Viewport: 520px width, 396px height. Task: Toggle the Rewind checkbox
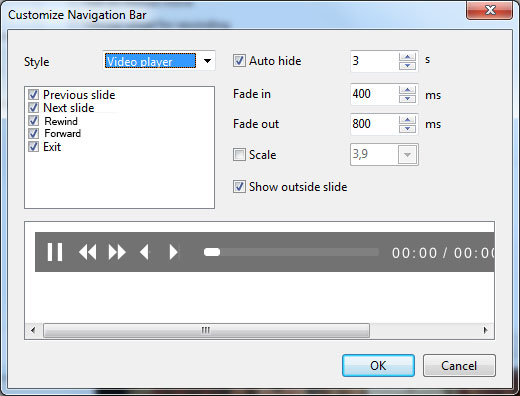[x=33, y=121]
